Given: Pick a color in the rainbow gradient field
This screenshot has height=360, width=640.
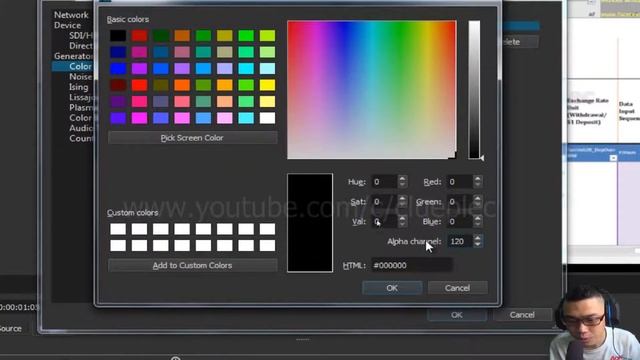Looking at the screenshot, I should click(371, 90).
